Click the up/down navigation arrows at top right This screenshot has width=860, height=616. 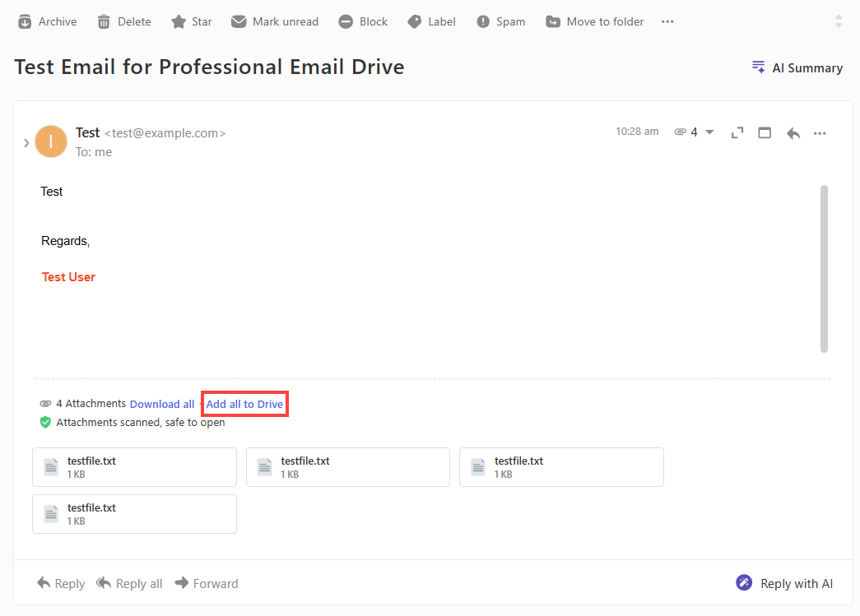click(x=838, y=21)
